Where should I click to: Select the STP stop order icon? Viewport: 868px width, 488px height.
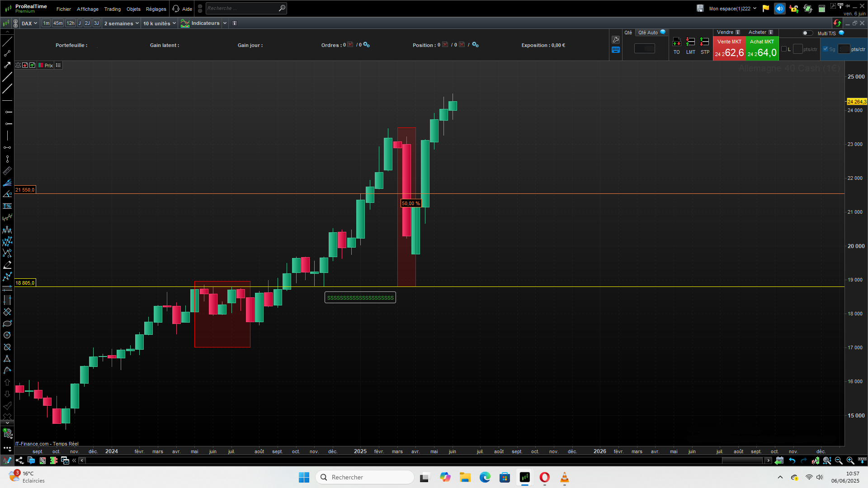(x=704, y=42)
